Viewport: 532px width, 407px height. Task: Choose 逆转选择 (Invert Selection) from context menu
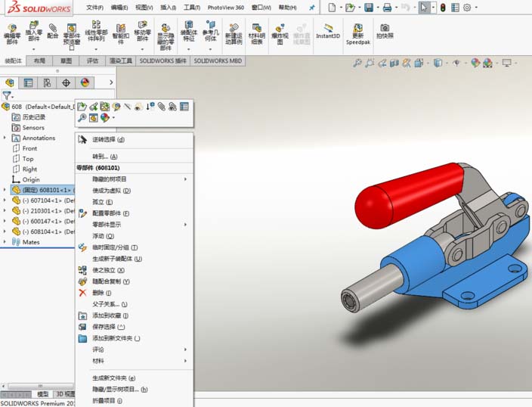(x=108, y=139)
